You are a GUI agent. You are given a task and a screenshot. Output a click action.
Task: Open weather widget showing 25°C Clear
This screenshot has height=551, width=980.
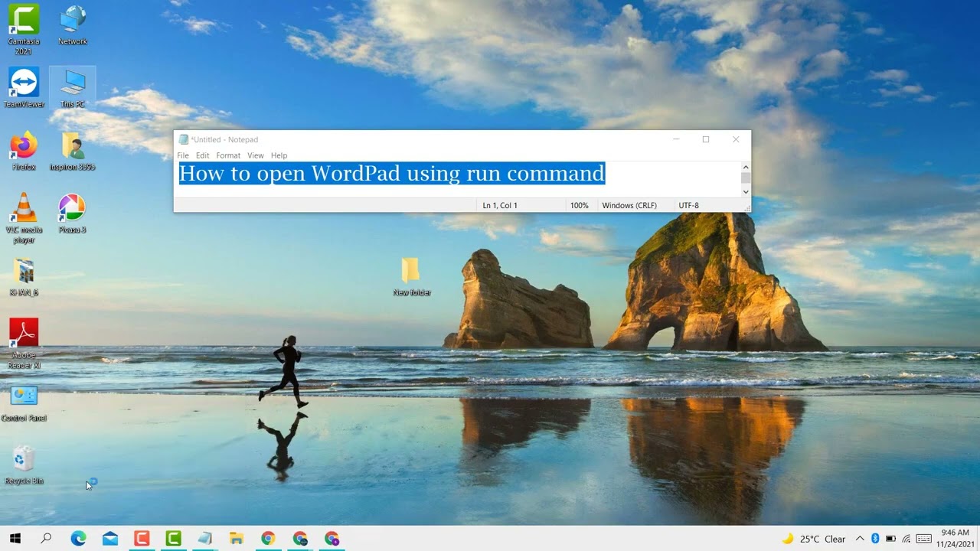click(813, 539)
